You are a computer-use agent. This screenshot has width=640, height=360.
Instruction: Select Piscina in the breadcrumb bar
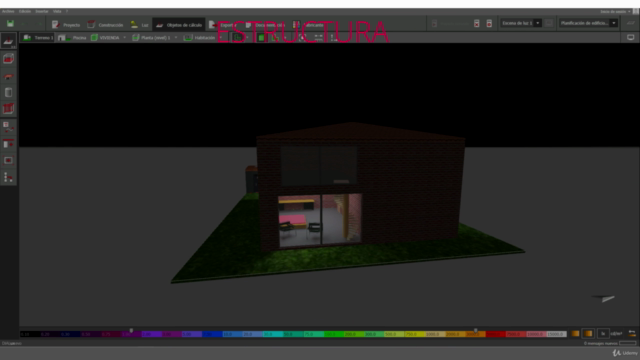click(72, 38)
